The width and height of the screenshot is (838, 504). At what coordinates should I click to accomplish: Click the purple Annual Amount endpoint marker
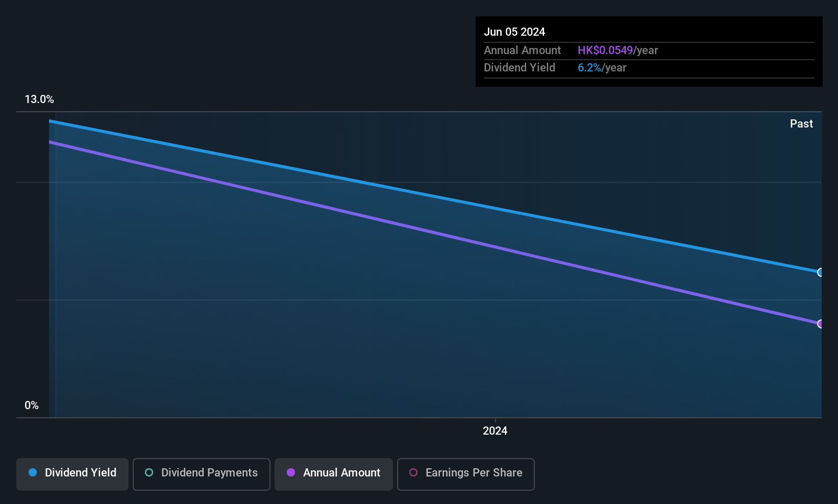tap(821, 324)
